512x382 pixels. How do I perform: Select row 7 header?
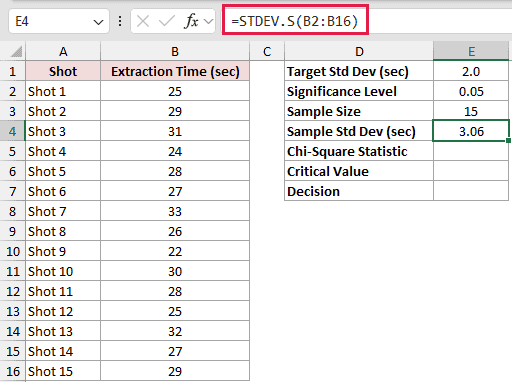pyautogui.click(x=13, y=191)
